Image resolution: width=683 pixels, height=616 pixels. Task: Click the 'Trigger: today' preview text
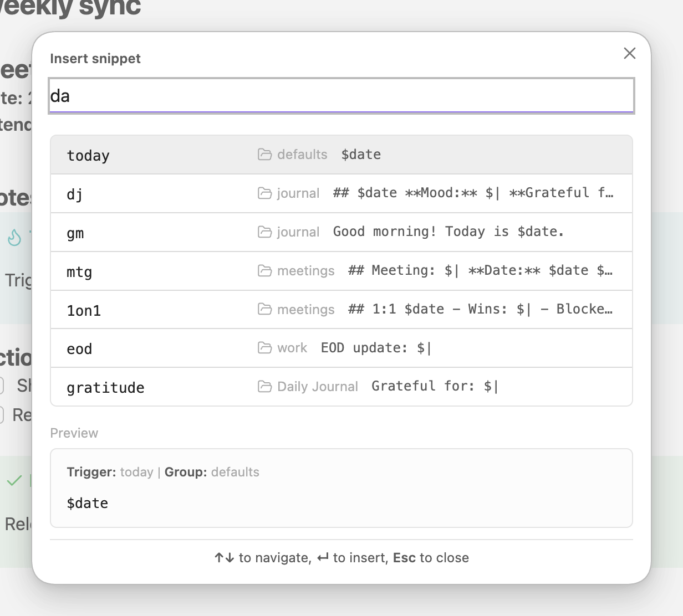coord(110,472)
